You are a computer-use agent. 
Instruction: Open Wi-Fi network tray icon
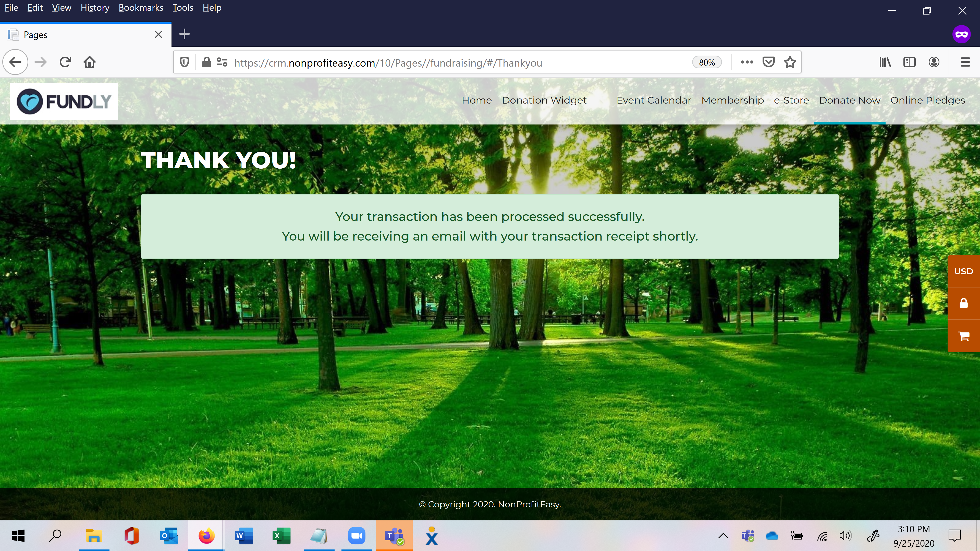pyautogui.click(x=822, y=536)
